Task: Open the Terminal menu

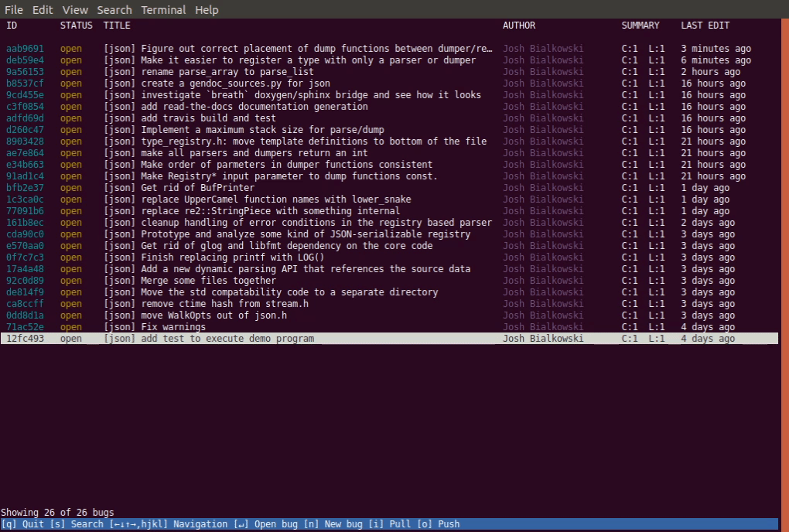Action: [x=163, y=9]
